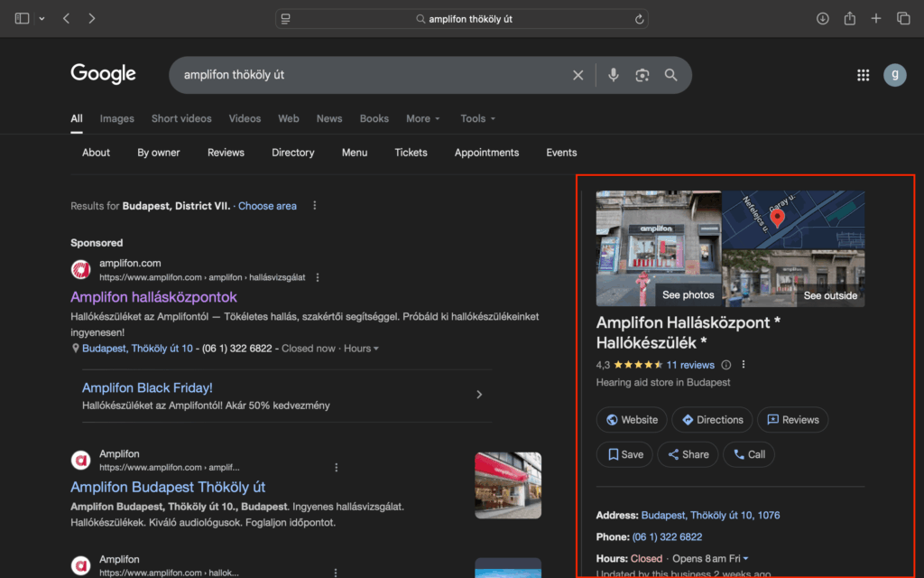Go forward using the forward arrow
Viewport: 924px width, 578px height.
point(91,18)
